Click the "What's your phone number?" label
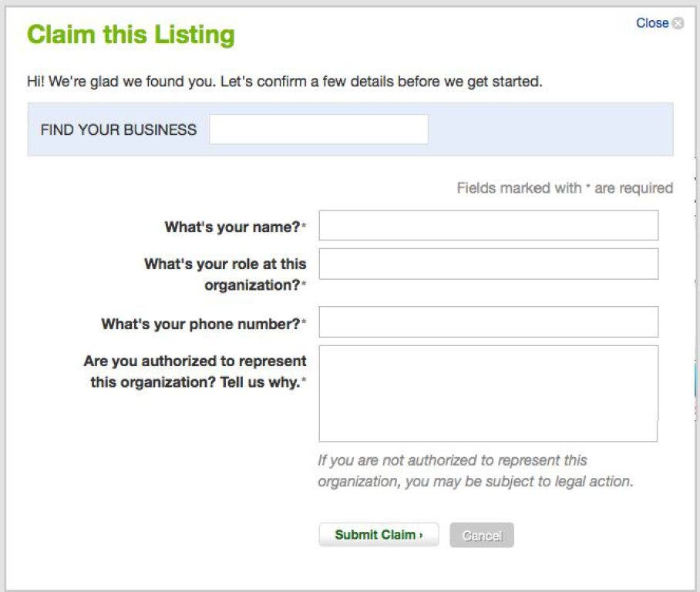 pyautogui.click(x=200, y=325)
